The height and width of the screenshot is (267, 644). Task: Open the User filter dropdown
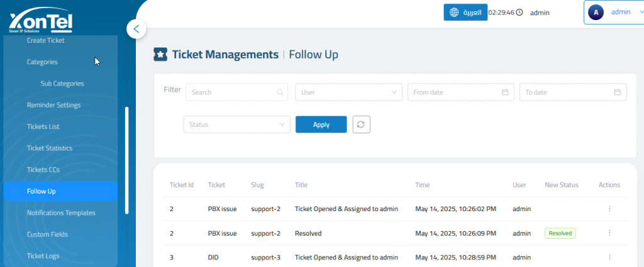[348, 92]
